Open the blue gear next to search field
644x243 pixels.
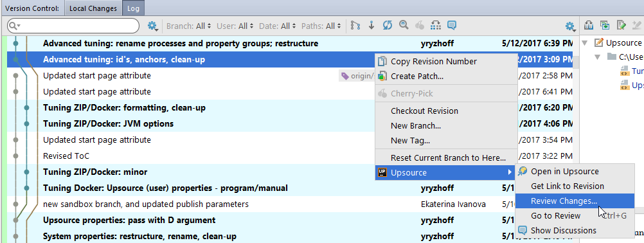pyautogui.click(x=152, y=26)
